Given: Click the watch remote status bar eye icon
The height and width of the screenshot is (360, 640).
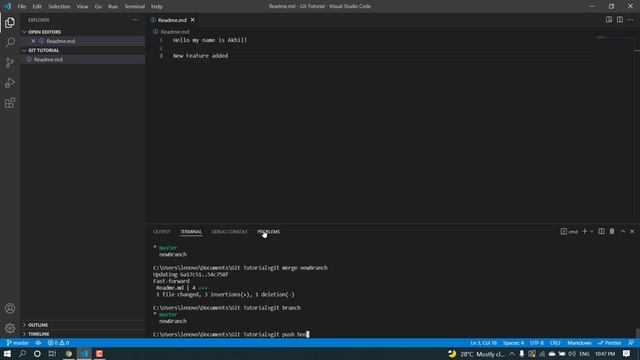Looking at the screenshot, I should pos(38,343).
